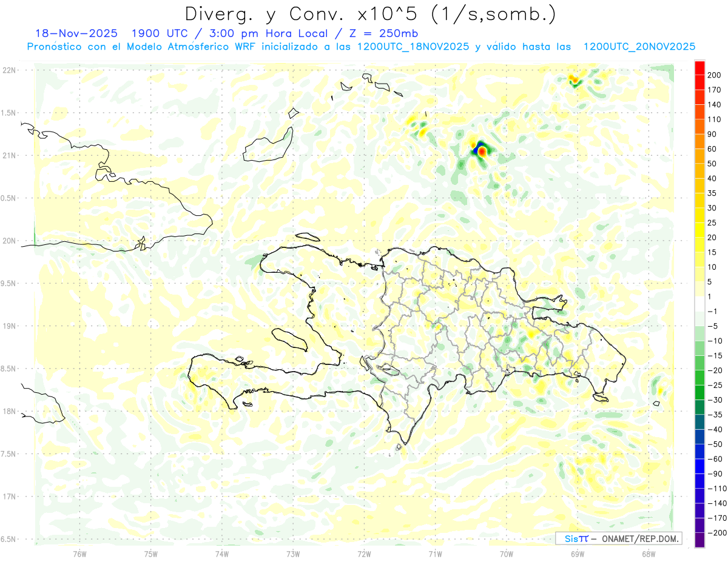728x562 pixels.
Task: Click the "1200UTC_20NOV2025" valid-until time text
Action: [x=639, y=47]
